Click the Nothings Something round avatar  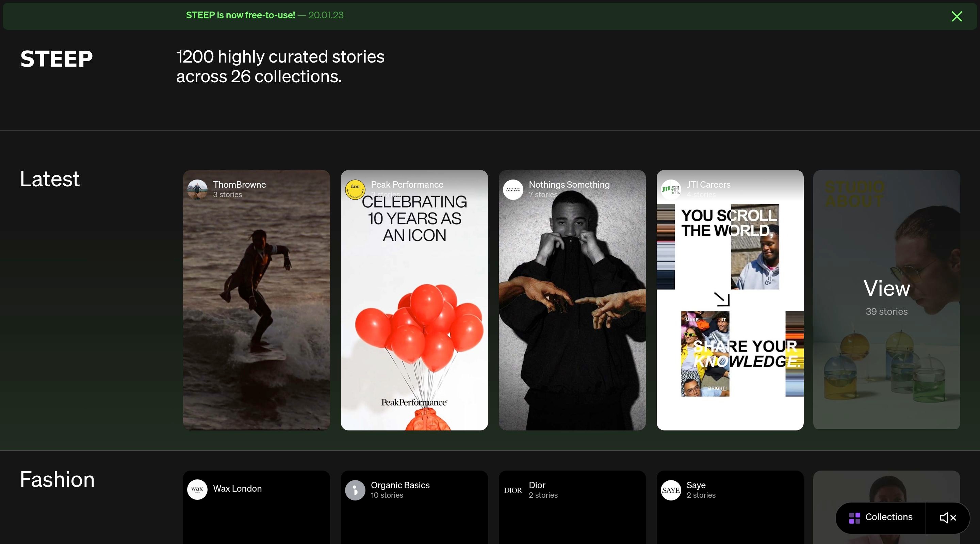tap(513, 189)
